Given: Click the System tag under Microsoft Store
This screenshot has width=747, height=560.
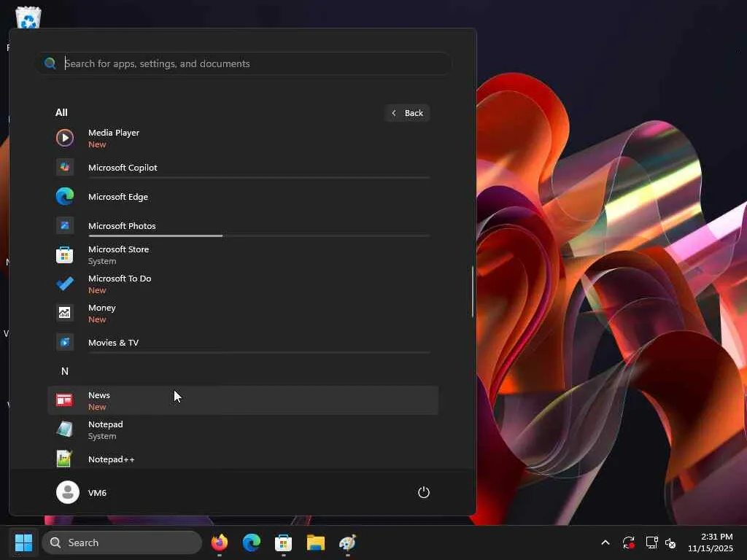Looking at the screenshot, I should pyautogui.click(x=102, y=261).
